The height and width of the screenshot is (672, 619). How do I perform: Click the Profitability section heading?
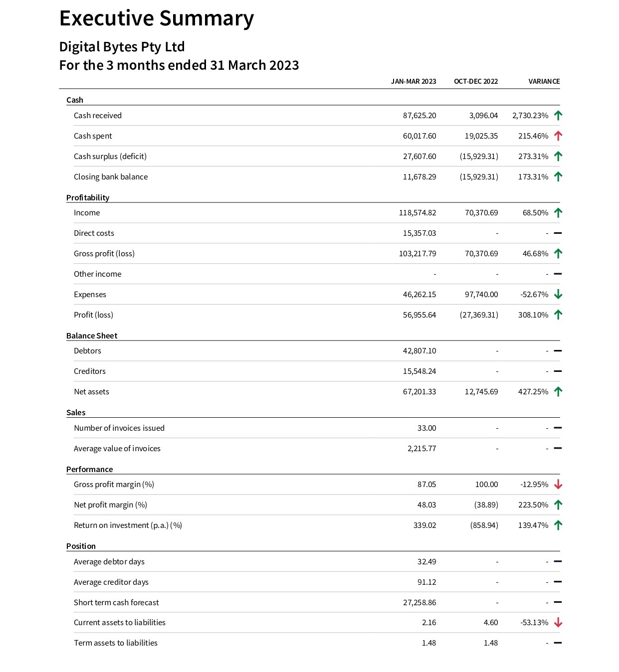(x=88, y=197)
